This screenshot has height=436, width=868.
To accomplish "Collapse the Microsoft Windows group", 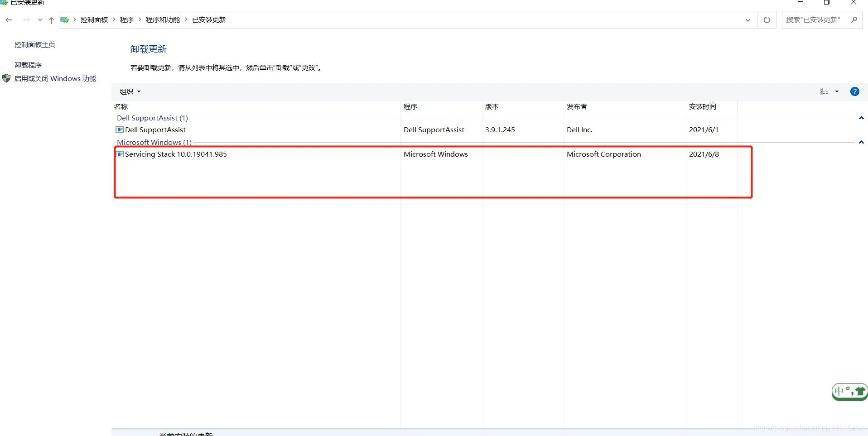I will coord(861,143).
